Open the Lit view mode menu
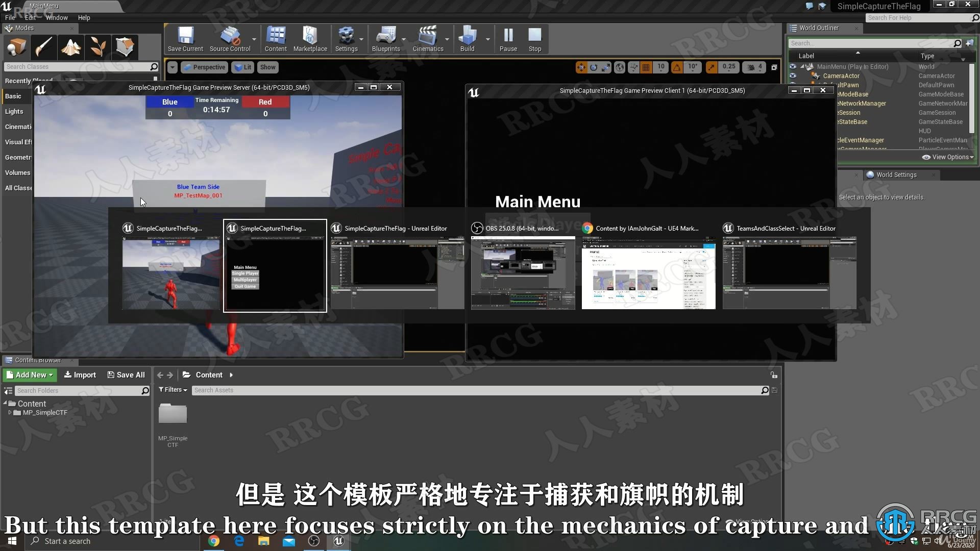Image resolution: width=980 pixels, height=551 pixels. [x=242, y=67]
